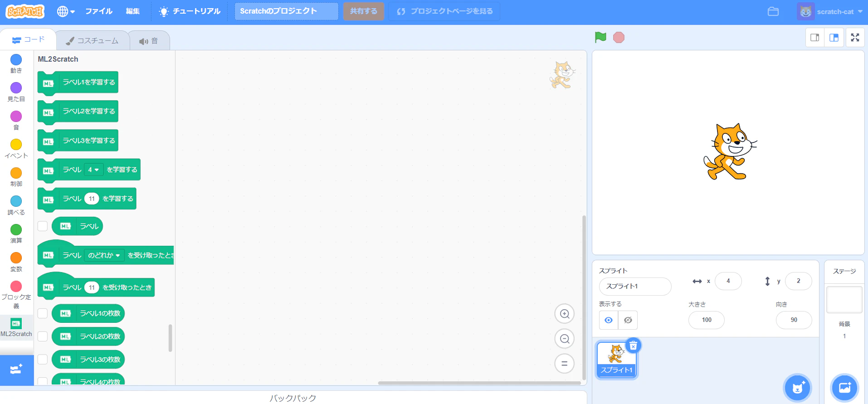Switch to large stage layout
The height and width of the screenshot is (404, 868).
click(834, 38)
